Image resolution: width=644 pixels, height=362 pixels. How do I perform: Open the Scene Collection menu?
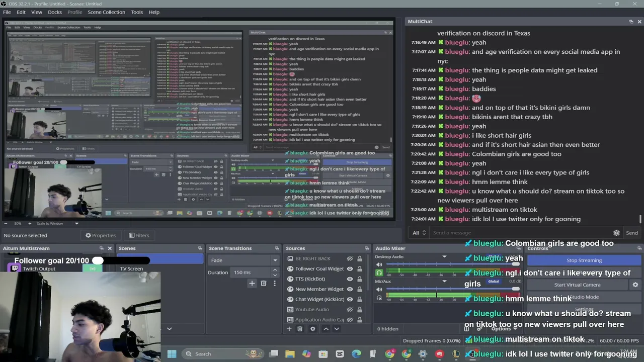pos(106,12)
